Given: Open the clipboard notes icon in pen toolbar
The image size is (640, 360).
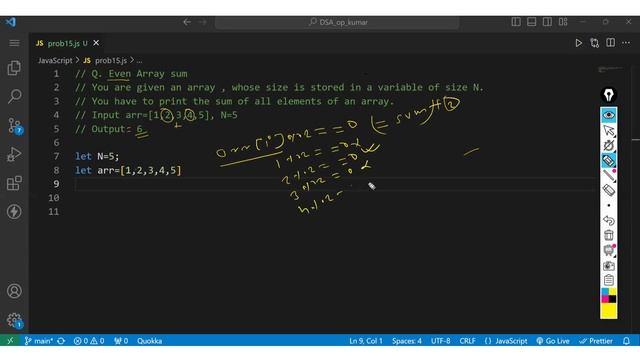Looking at the screenshot, I should click(x=609, y=280).
